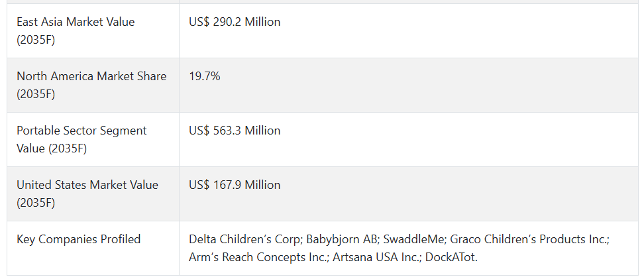The width and height of the screenshot is (644, 279).
Task: Click DockATot company name
Action: [x=451, y=257]
